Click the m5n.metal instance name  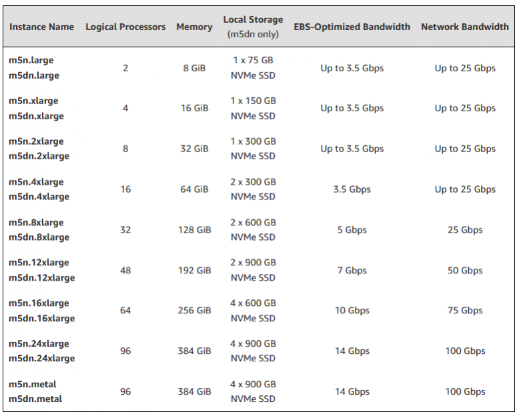tap(33, 384)
